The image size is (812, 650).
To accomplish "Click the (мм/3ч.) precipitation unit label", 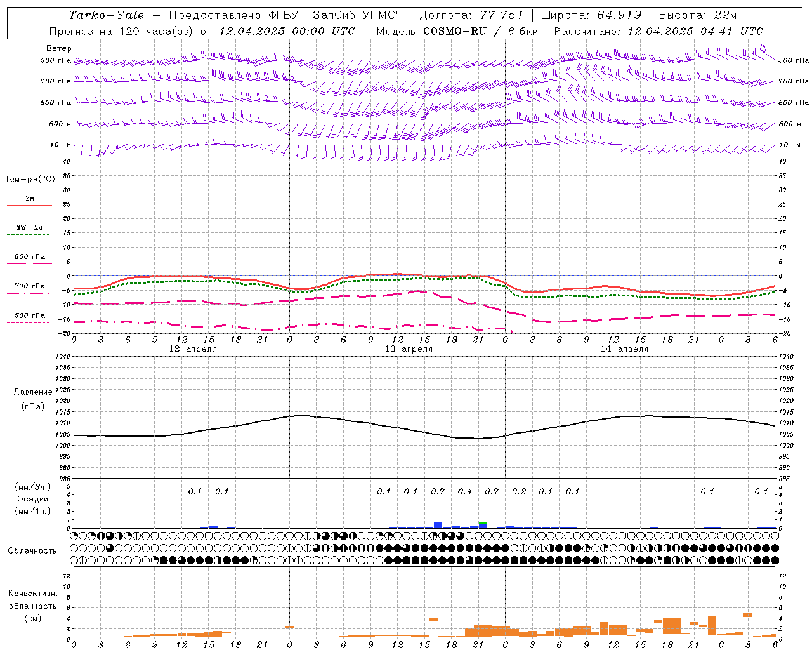I will click(x=33, y=487).
